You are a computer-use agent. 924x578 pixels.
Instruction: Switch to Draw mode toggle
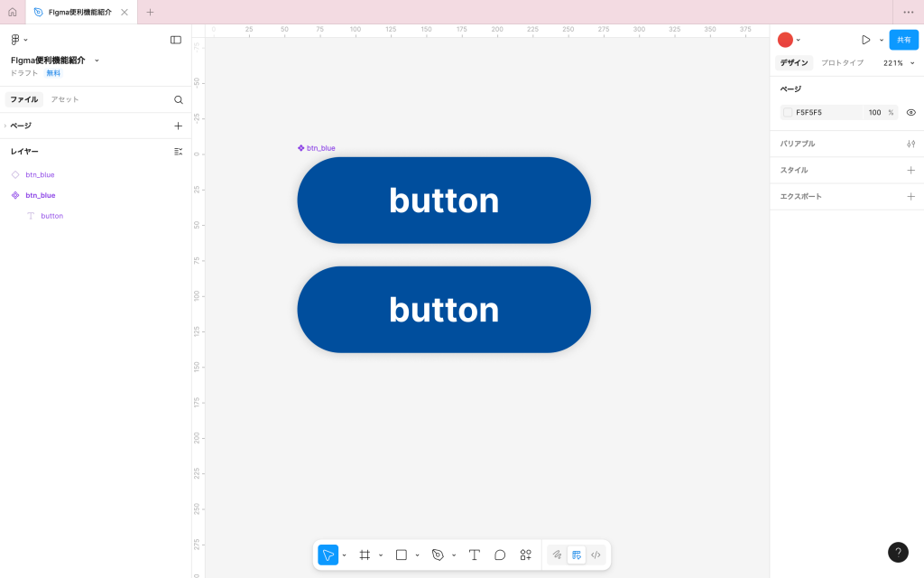coord(558,555)
